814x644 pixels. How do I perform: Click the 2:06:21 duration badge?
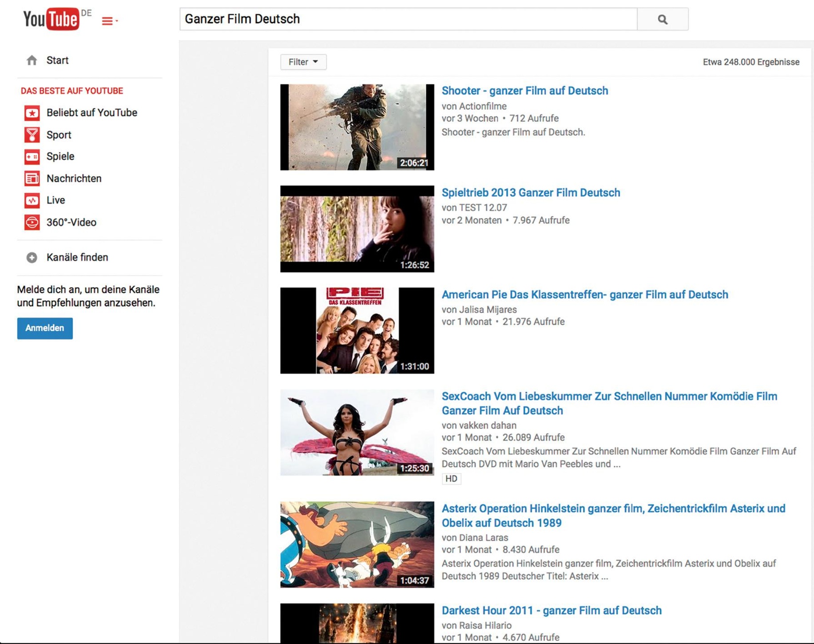point(414,163)
